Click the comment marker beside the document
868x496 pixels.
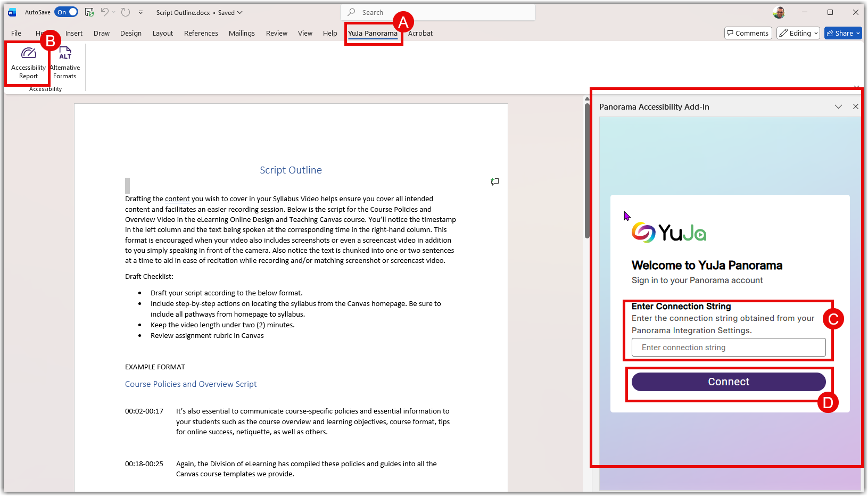click(494, 182)
